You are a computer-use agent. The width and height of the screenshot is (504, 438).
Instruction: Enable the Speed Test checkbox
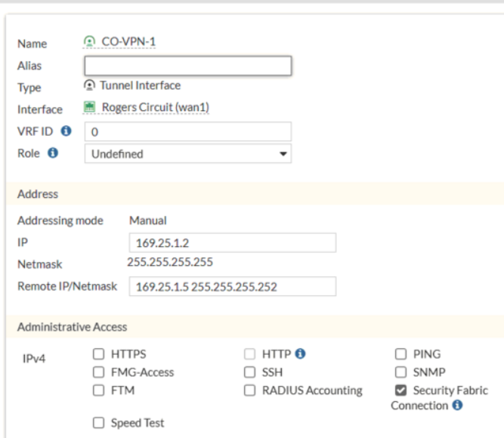coord(99,423)
